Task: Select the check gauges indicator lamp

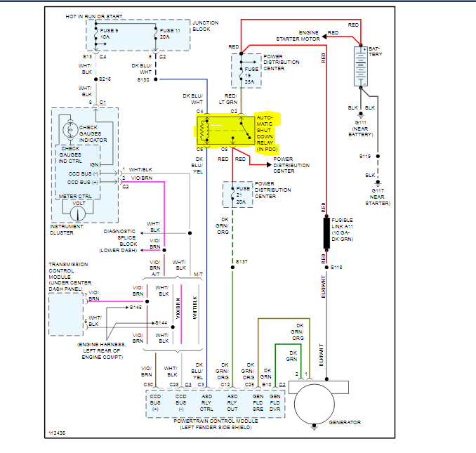Action: click(70, 130)
